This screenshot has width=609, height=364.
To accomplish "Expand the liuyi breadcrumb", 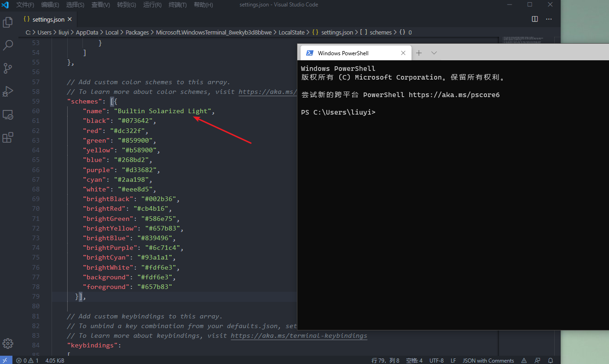I will pyautogui.click(x=64, y=32).
